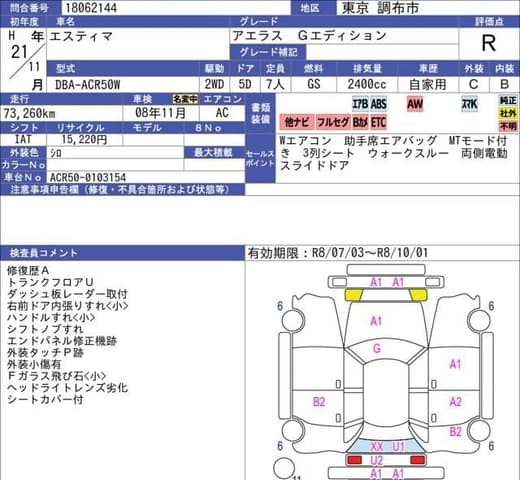Select the red 不明 legend tag
520x480 pixels.
pos(508,126)
